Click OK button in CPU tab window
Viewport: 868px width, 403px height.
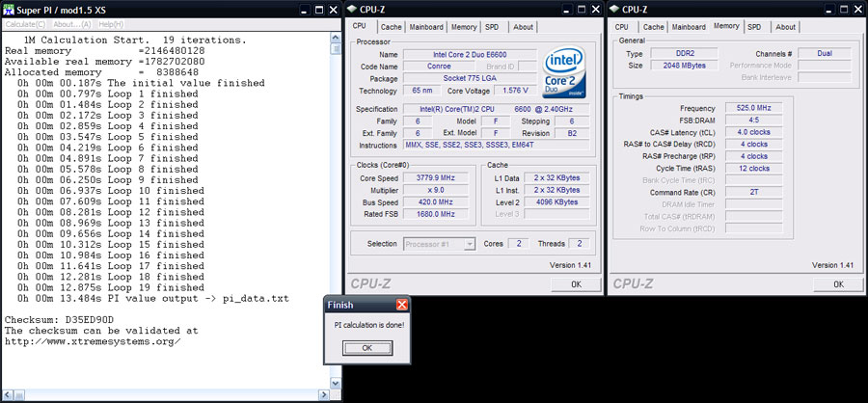click(576, 284)
